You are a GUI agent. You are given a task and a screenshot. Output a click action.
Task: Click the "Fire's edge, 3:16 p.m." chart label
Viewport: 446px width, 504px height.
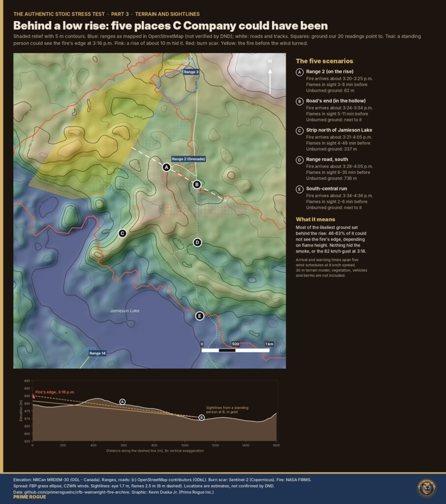(55, 392)
